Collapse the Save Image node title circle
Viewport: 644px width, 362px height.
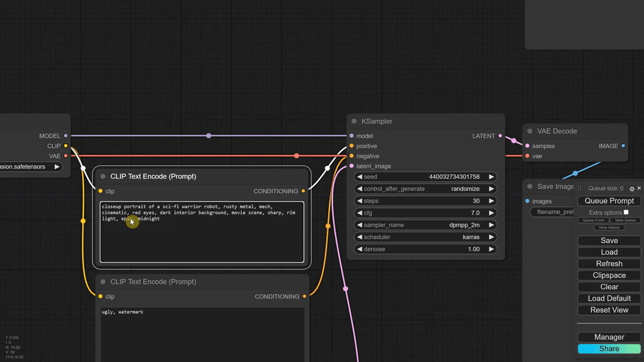530,187
